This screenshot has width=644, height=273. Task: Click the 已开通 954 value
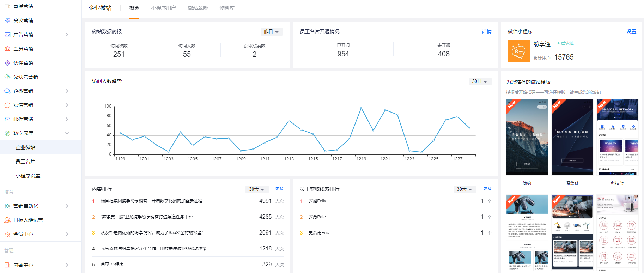coord(343,54)
